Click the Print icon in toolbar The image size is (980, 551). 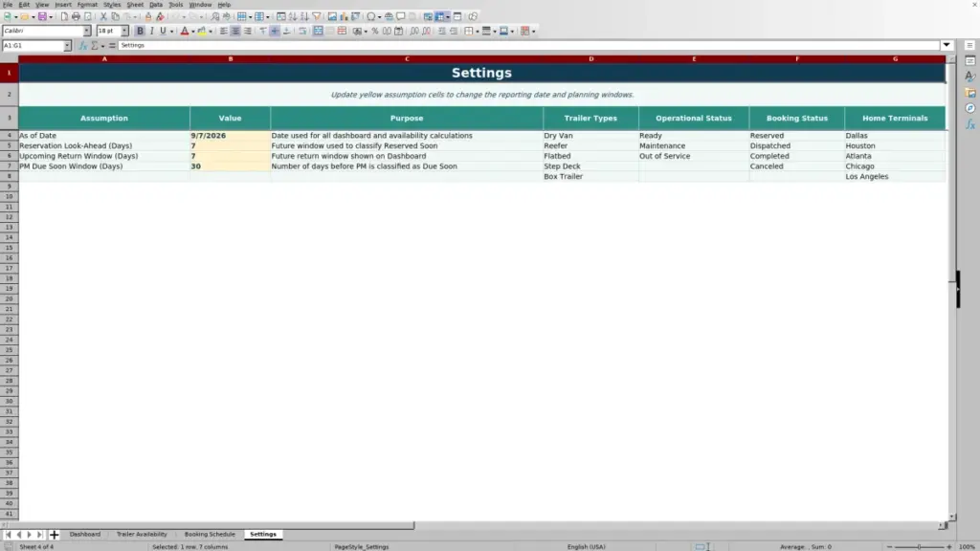tap(76, 16)
